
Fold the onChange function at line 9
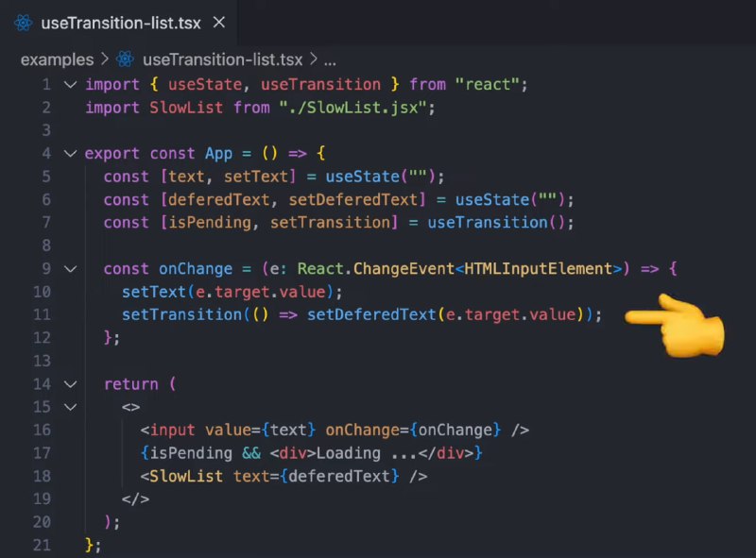(70, 269)
